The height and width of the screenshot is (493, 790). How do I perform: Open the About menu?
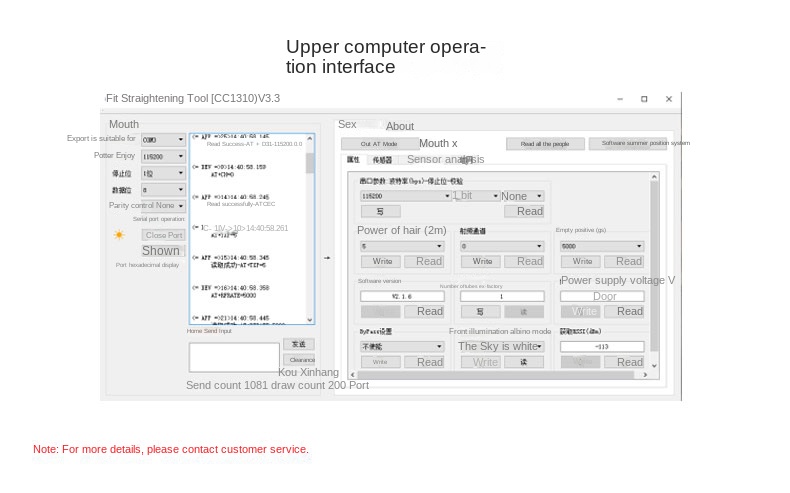click(399, 126)
